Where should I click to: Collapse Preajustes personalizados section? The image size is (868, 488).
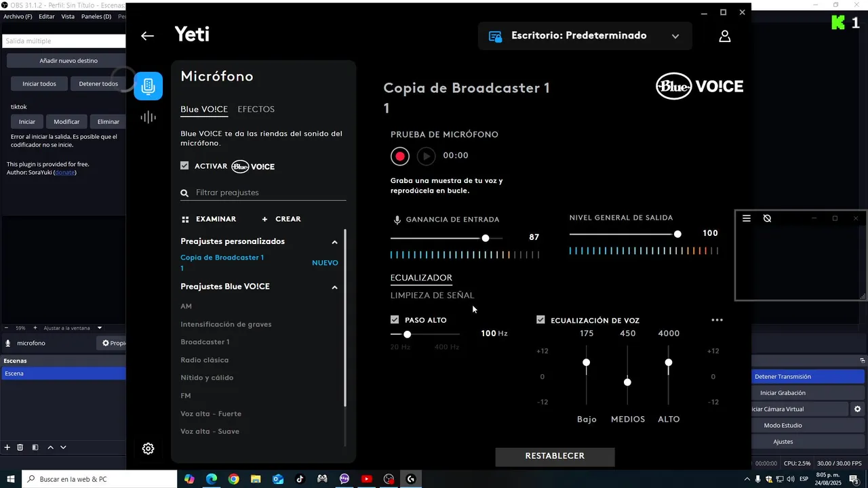334,242
